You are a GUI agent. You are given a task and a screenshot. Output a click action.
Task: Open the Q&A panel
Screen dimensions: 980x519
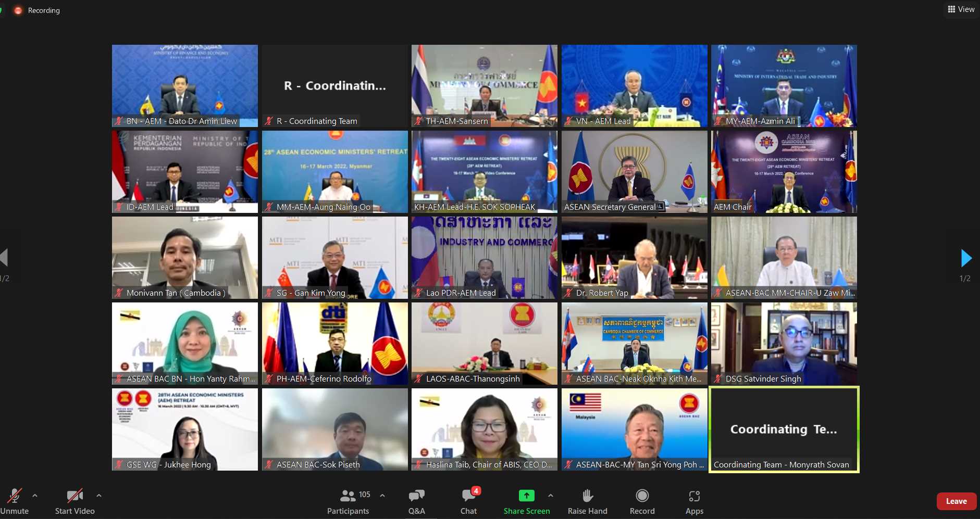coord(417,501)
